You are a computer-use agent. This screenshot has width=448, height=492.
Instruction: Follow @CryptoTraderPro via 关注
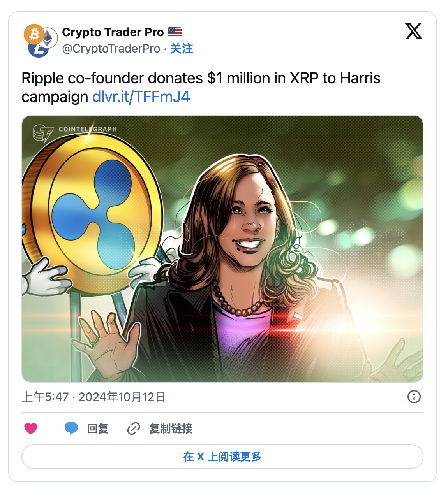tap(182, 49)
